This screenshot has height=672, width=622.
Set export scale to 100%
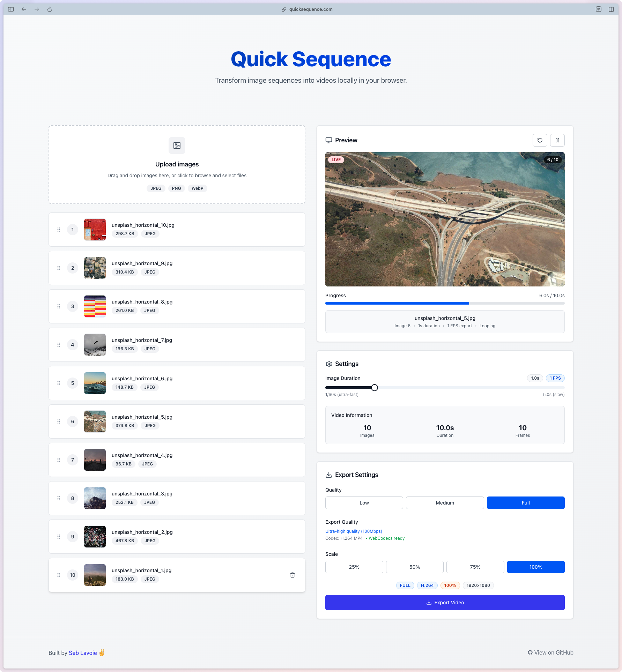click(x=536, y=567)
